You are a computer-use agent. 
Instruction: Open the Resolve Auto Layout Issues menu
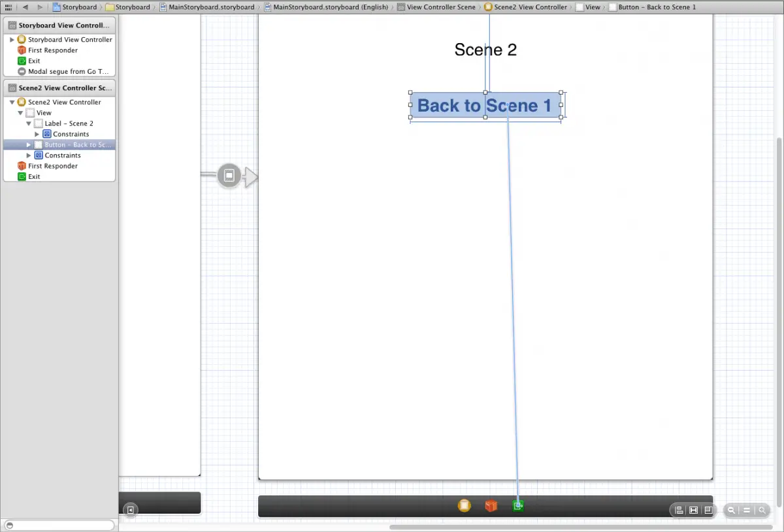point(708,510)
